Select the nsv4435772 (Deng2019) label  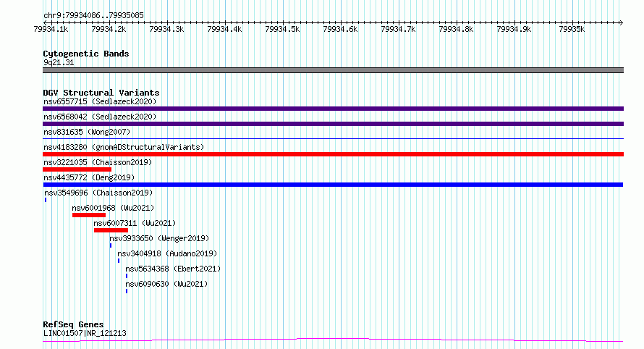click(x=89, y=177)
